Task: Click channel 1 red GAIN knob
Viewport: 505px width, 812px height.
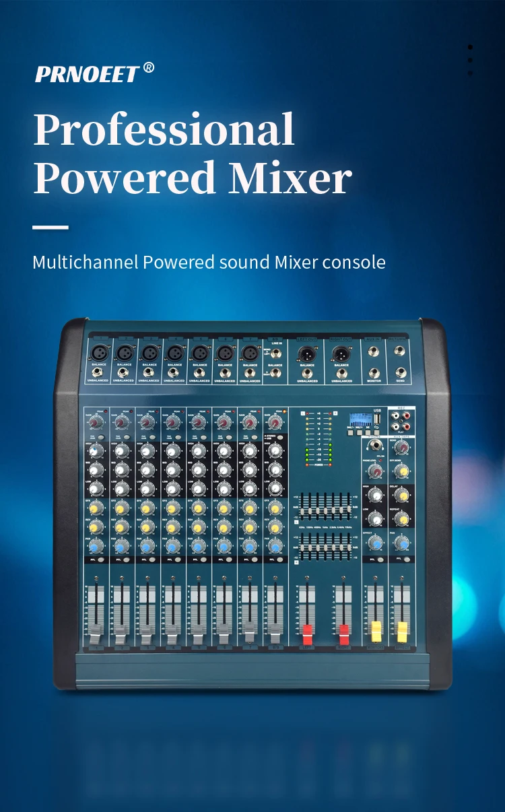Action: point(96,422)
